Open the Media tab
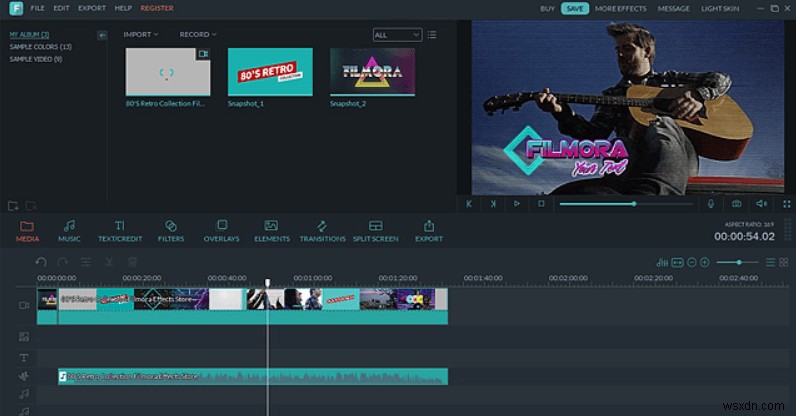Screen dimensions: 796x416 click(x=27, y=231)
